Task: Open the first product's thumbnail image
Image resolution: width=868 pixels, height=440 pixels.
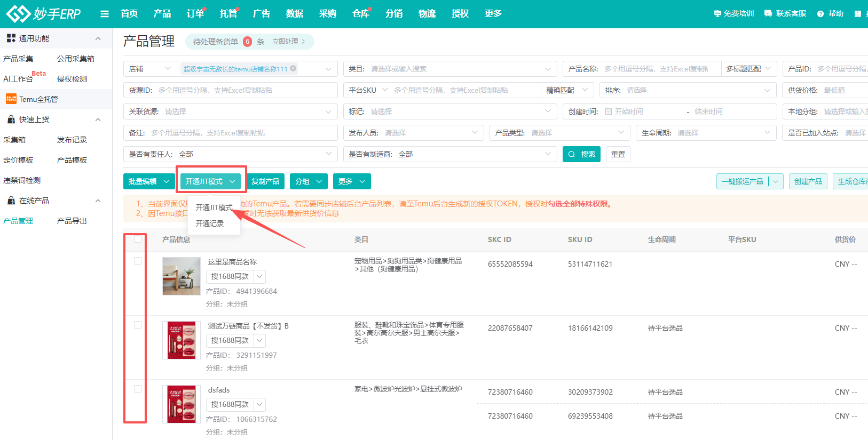Action: click(182, 276)
